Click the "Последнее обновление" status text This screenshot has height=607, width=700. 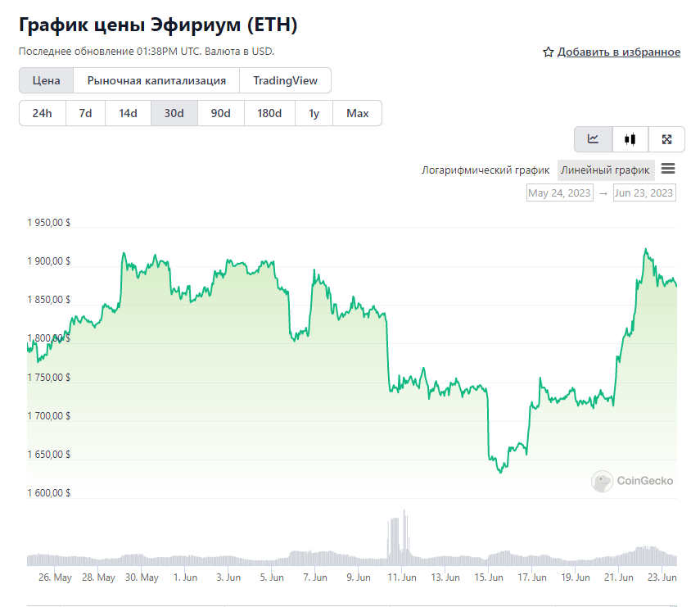click(x=147, y=52)
